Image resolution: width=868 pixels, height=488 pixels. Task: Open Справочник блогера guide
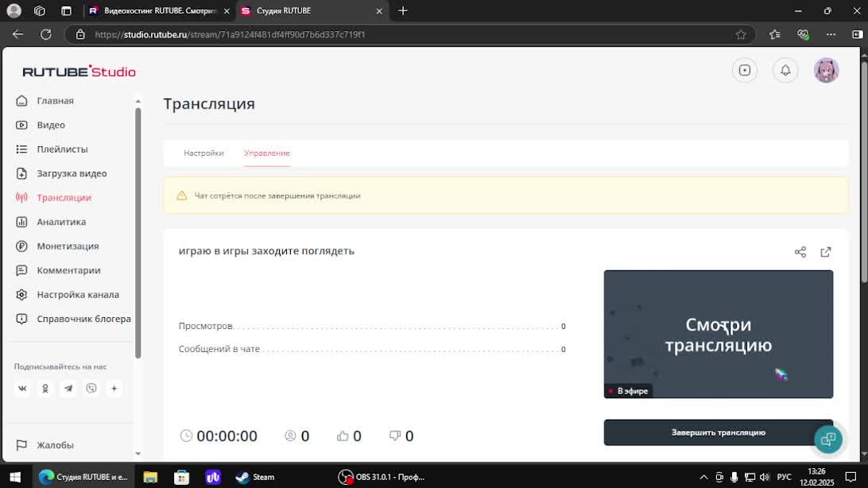coord(83,319)
